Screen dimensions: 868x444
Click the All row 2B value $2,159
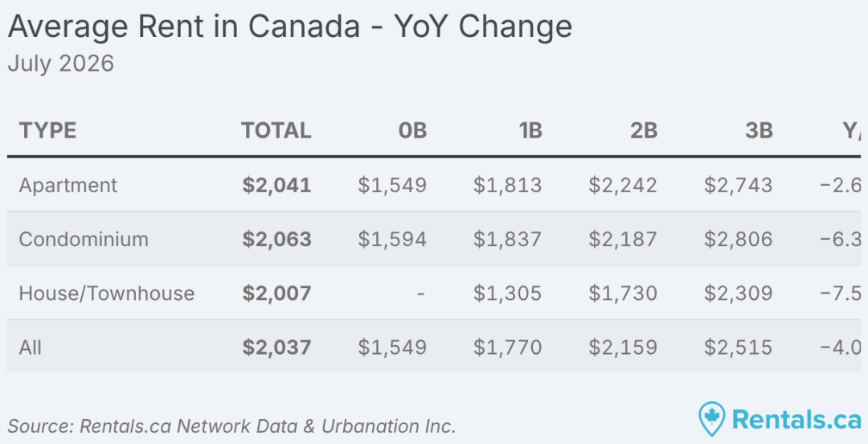tap(623, 347)
